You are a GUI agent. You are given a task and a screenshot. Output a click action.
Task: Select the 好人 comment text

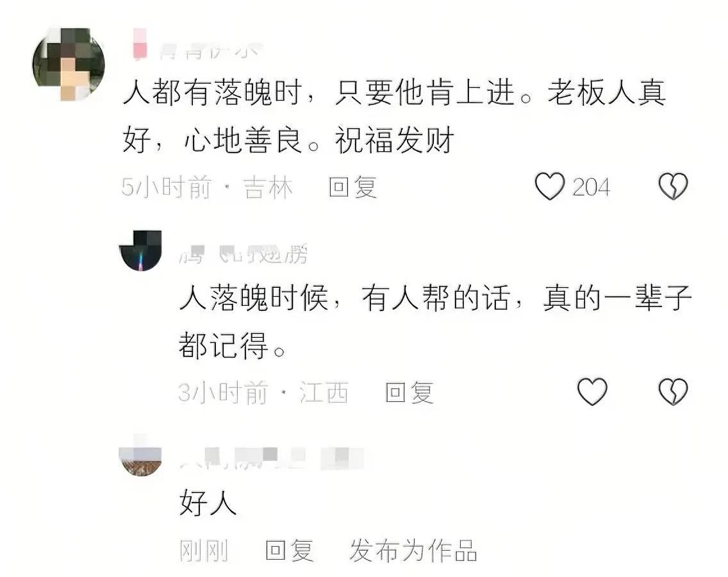(x=208, y=503)
